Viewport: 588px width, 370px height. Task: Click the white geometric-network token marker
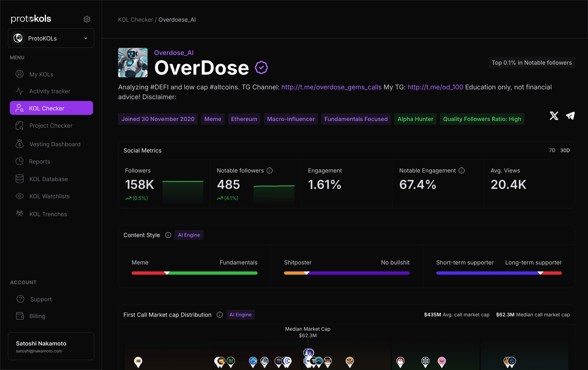point(425,362)
